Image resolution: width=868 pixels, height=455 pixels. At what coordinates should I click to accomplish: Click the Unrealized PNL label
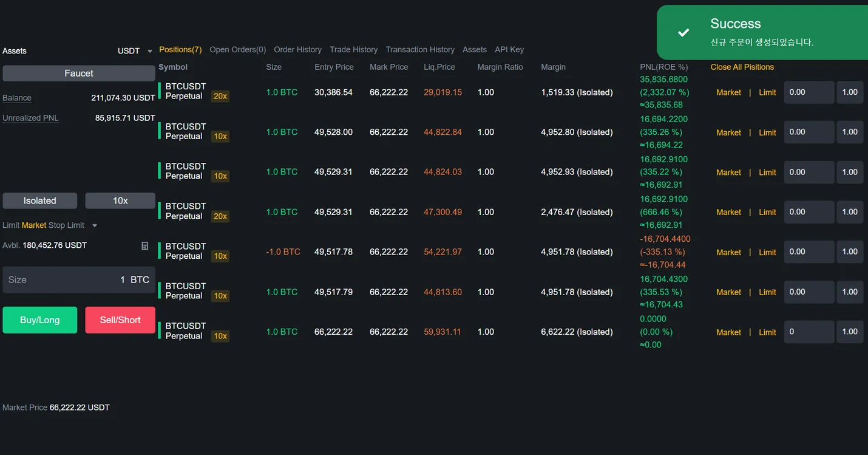click(x=30, y=118)
